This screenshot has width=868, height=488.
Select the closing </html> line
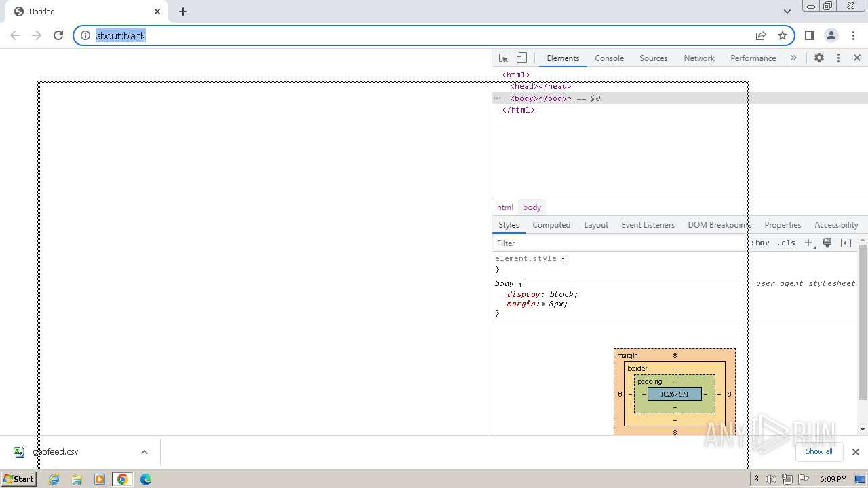tap(518, 110)
